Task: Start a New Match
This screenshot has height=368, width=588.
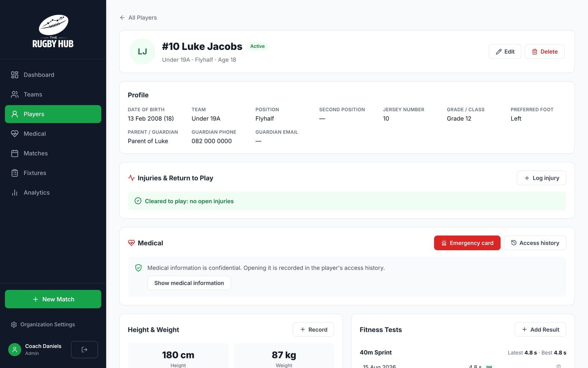Action: (53, 299)
